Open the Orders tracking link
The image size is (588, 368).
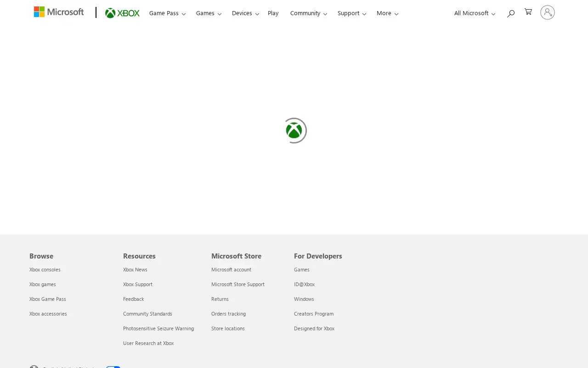228,314
